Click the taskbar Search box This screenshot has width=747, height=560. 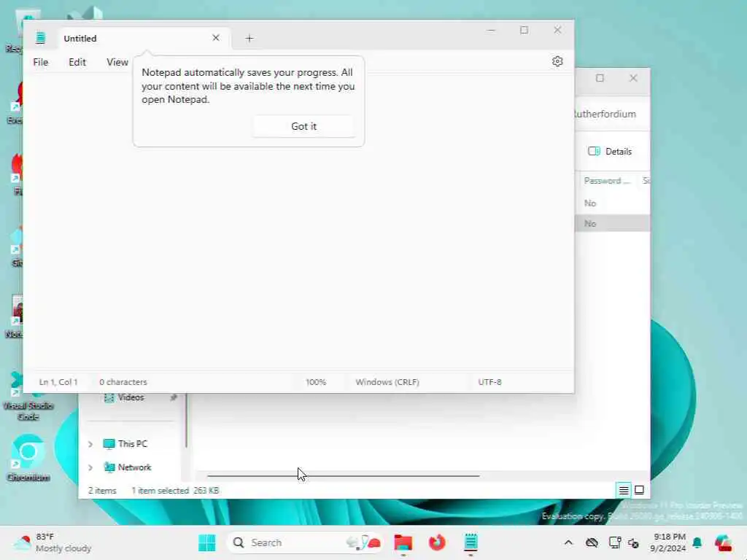tap(305, 542)
